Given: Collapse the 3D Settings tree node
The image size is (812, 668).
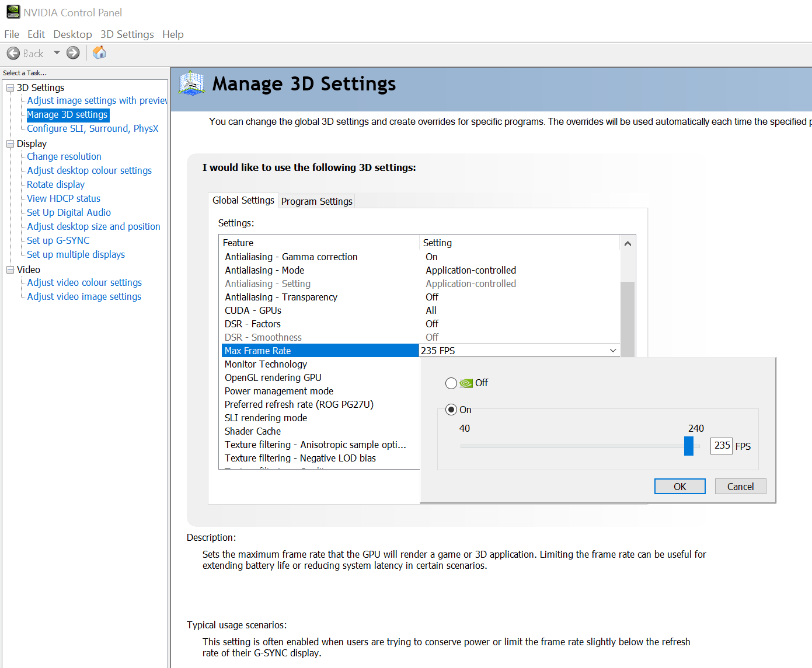Looking at the screenshot, I should pos(10,88).
